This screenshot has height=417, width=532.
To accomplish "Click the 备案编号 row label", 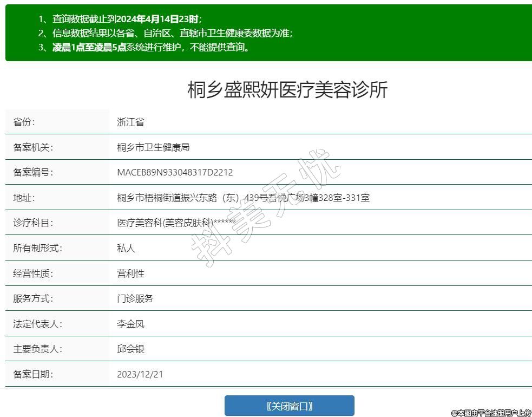I will tap(33, 173).
